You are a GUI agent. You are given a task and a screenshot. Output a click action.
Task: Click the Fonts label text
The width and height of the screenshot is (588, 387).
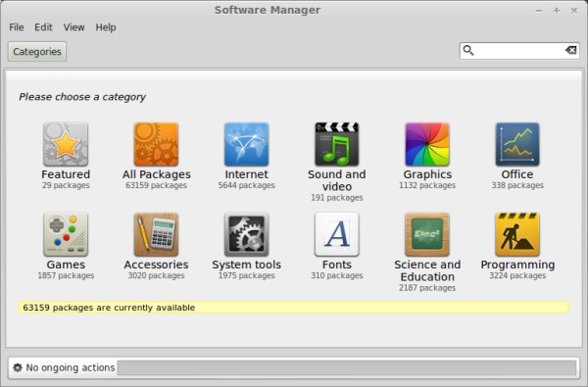(x=337, y=265)
